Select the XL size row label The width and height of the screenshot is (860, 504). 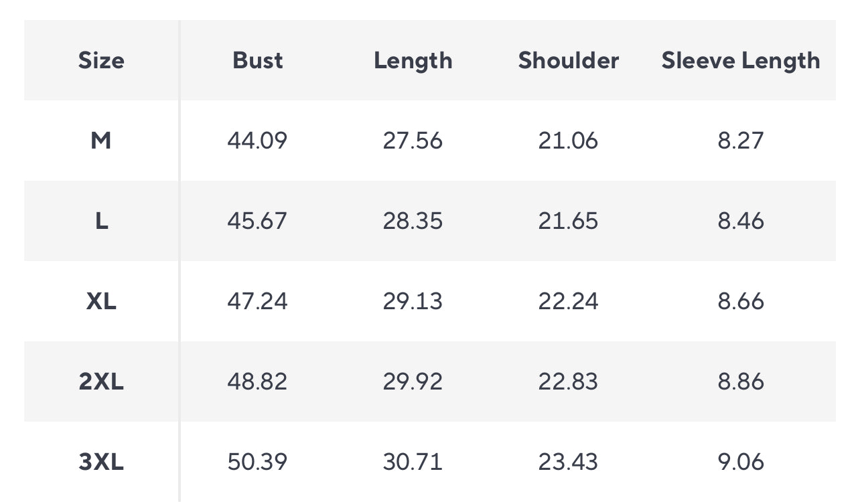pos(101,301)
